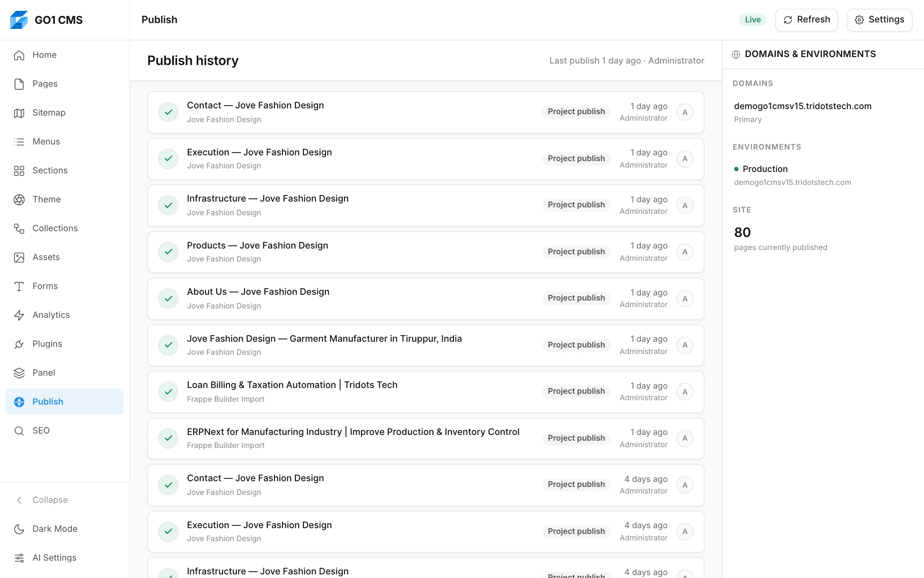Screen dimensions: 924x578
Task: Click Project publish tag on Products row
Action: [576, 252]
